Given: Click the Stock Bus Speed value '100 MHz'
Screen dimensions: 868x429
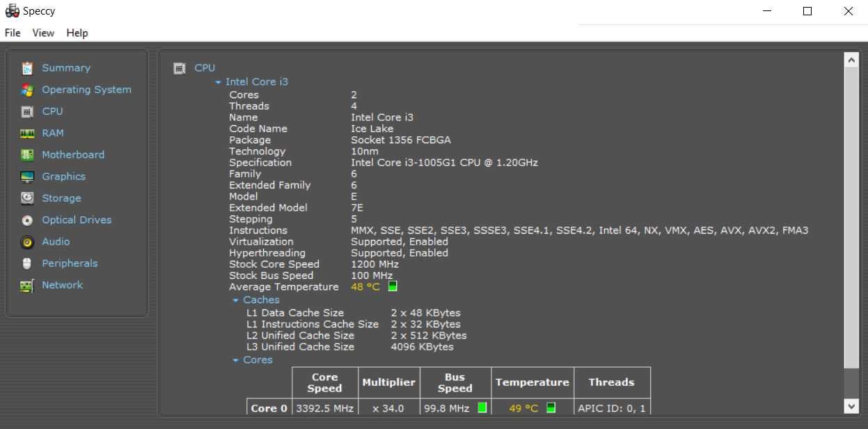Looking at the screenshot, I should [x=372, y=275].
